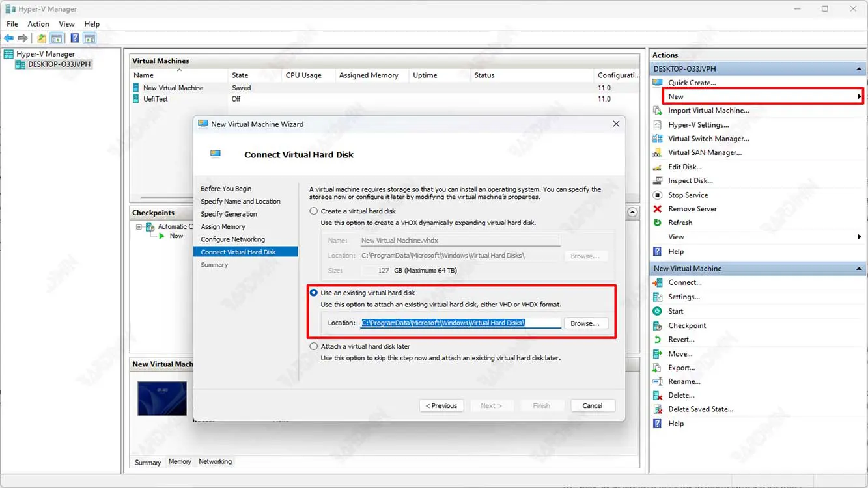The height and width of the screenshot is (488, 868).
Task: Click the Cancel button in the wizard
Action: coord(593,405)
